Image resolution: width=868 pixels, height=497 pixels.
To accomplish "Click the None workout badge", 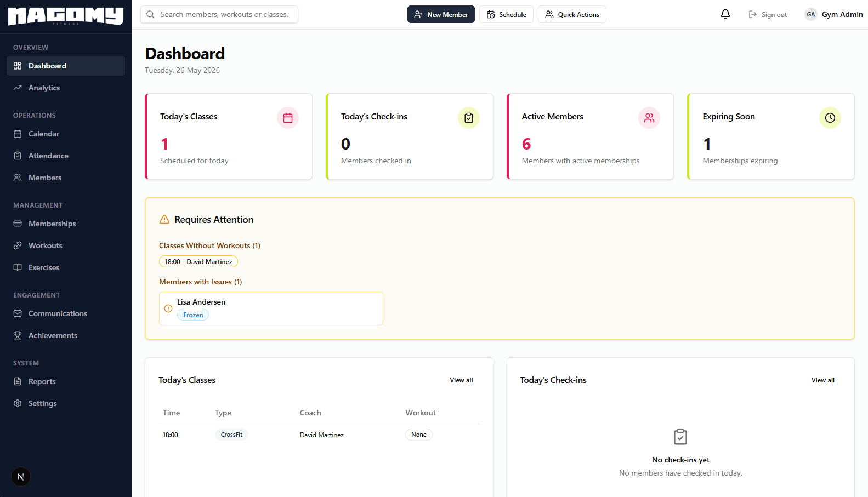I will pyautogui.click(x=419, y=435).
